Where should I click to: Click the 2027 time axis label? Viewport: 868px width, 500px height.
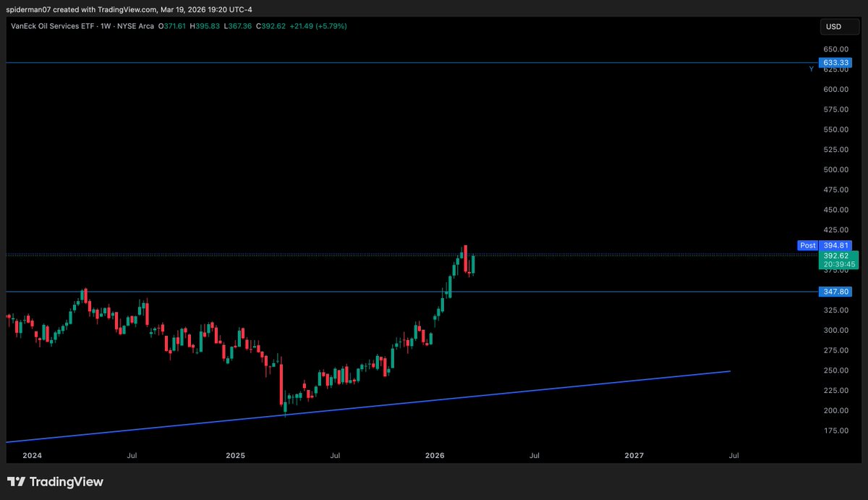[634, 456]
